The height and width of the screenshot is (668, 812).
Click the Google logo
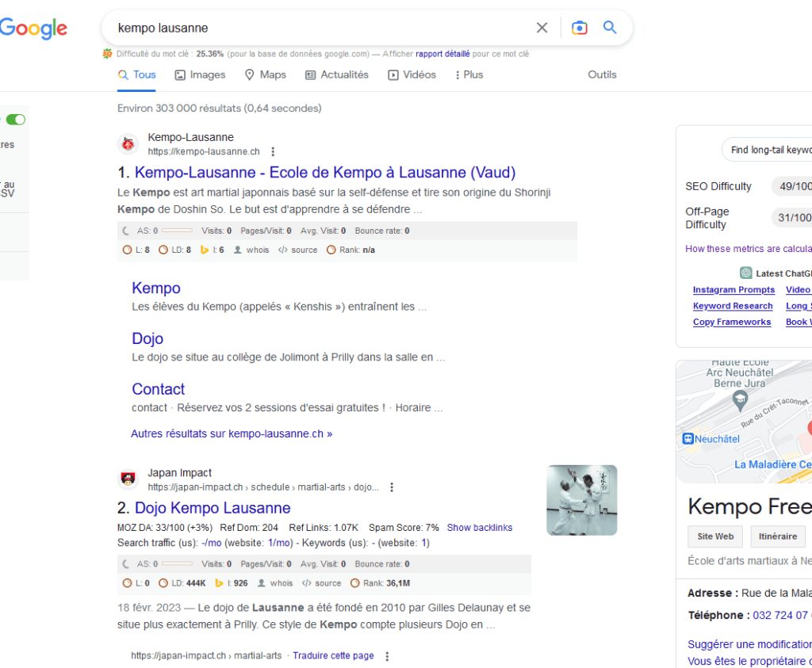34,28
